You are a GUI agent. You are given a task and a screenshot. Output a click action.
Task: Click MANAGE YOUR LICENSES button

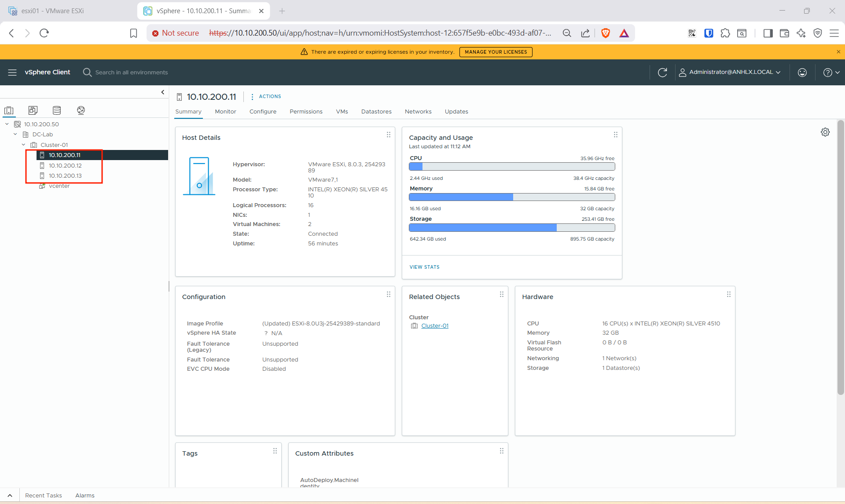(496, 52)
